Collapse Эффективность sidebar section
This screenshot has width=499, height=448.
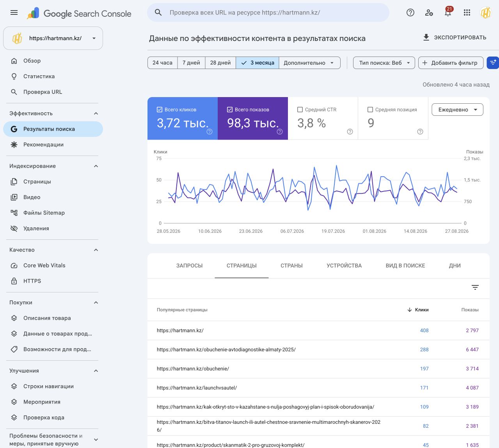96,113
